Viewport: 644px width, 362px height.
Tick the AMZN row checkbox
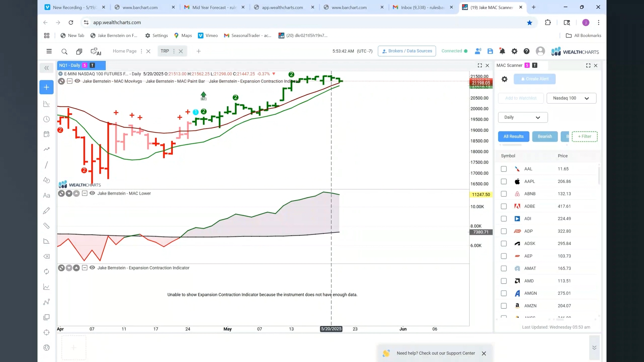pyautogui.click(x=503, y=306)
